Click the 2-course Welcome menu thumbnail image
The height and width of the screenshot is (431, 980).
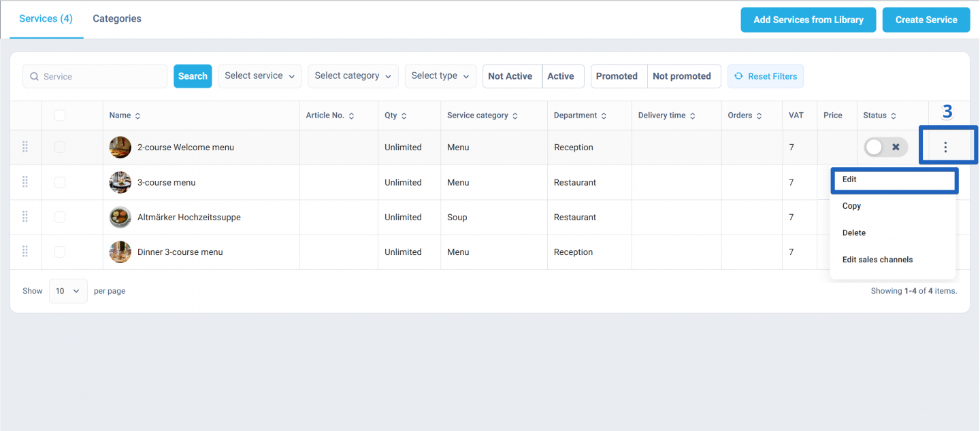120,147
